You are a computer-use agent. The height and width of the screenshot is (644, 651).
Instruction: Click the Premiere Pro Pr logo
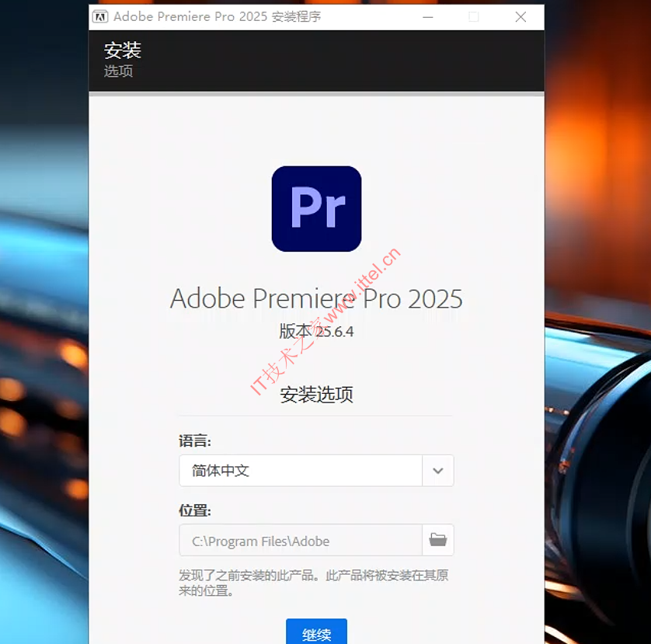[316, 209]
